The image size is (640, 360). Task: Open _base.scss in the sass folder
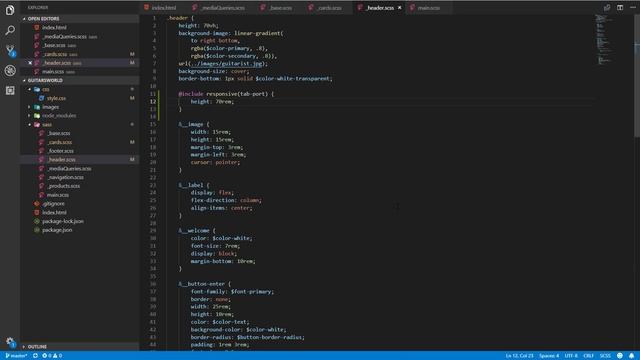[x=59, y=133]
